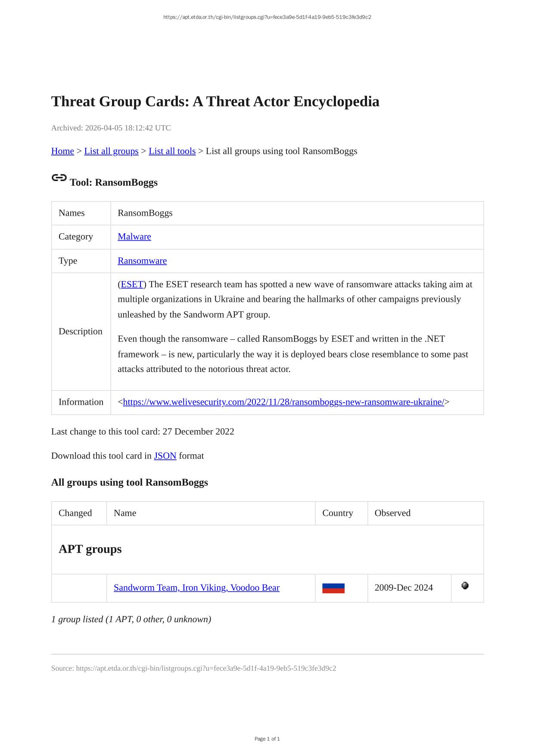Click the ESET source link
This screenshot has width=535, height=756.
[132, 284]
